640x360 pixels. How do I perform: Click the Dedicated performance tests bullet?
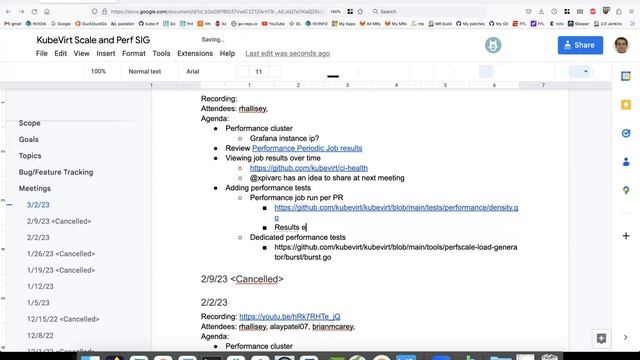pos(298,238)
